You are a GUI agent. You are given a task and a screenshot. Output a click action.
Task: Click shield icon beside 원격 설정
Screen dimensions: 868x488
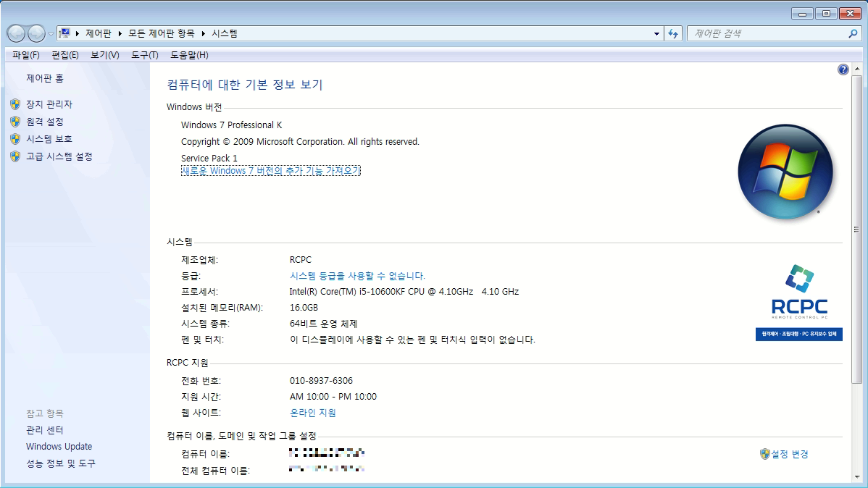[15, 122]
